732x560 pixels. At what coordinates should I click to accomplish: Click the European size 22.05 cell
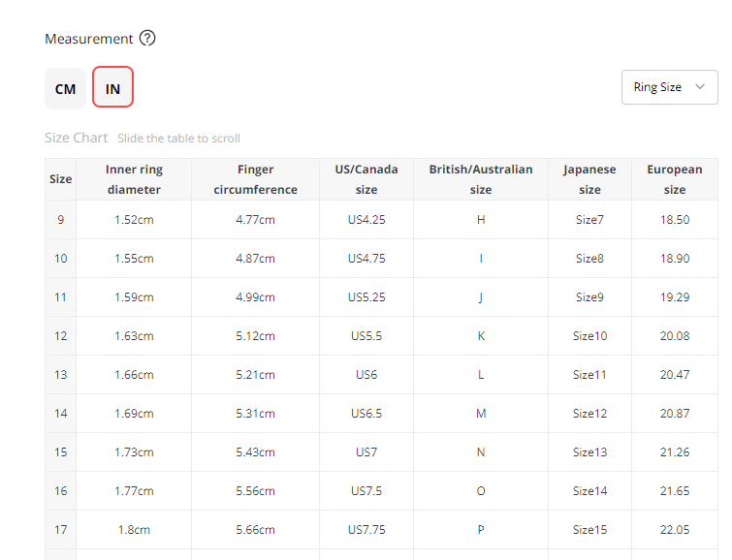(674, 530)
